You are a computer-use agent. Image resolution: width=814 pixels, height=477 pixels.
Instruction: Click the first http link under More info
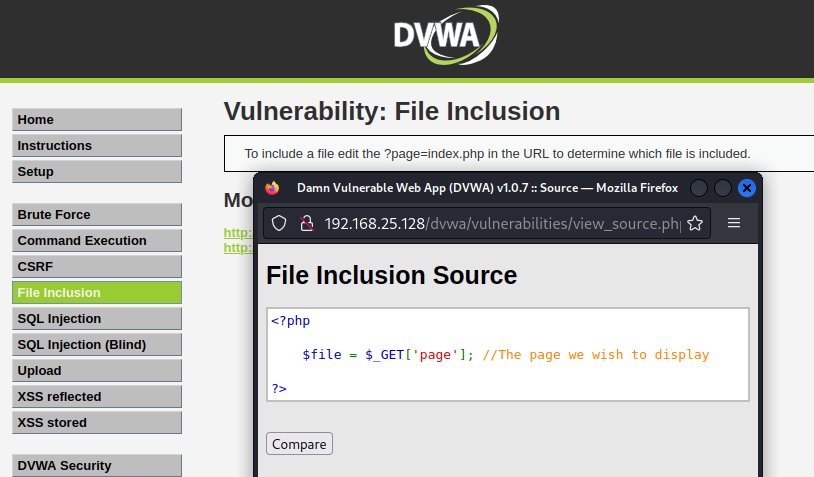(x=238, y=233)
